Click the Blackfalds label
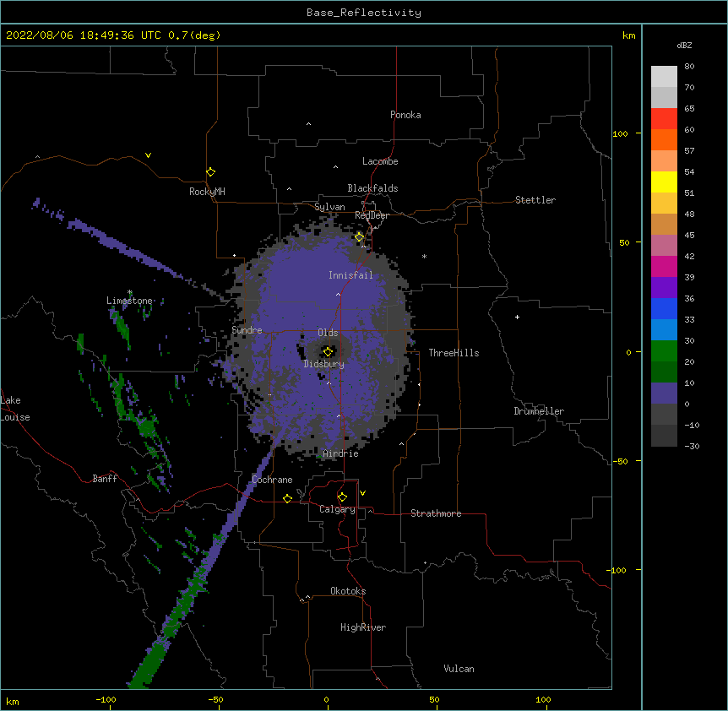Viewport: 728px width, 711px height. 372,188
